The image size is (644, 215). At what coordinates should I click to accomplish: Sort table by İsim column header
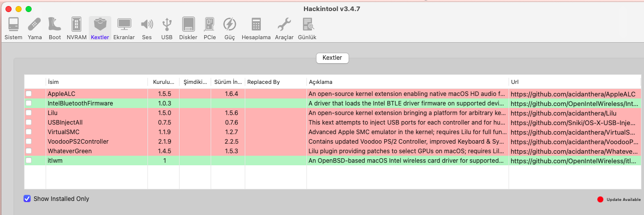pos(96,82)
